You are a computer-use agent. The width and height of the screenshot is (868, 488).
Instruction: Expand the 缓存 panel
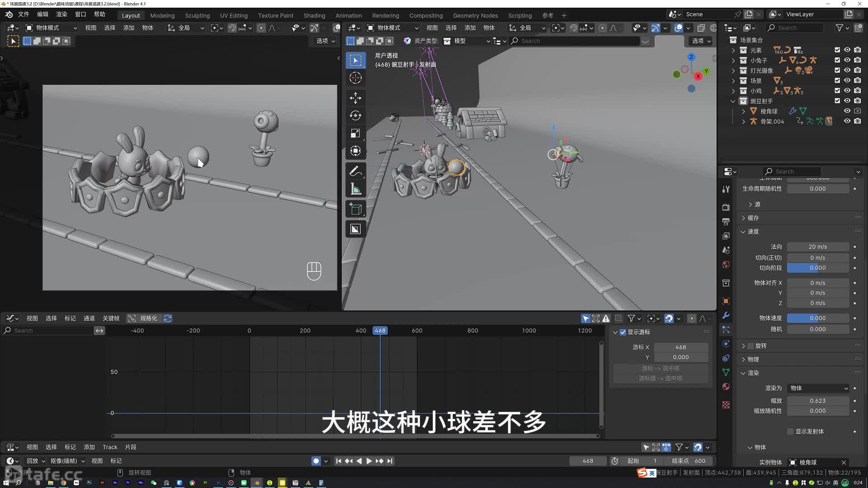click(x=753, y=218)
